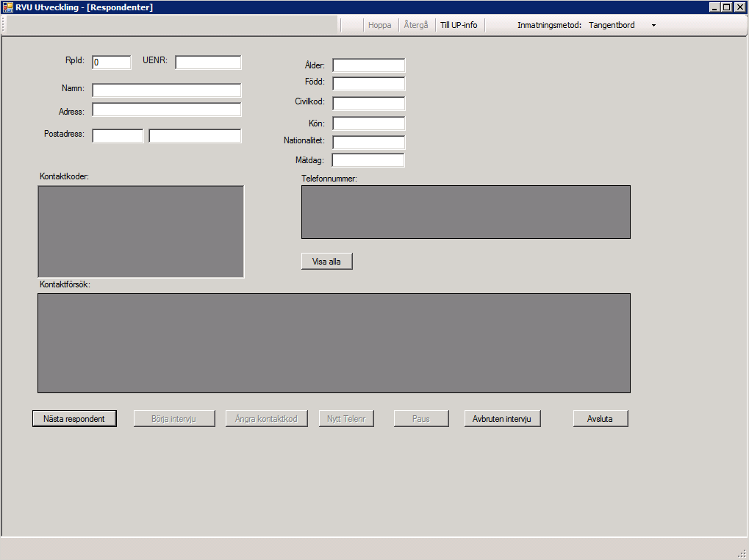Screen dimensions: 749x560
Task: Maximize the RVU Utveckling window
Action: click(726, 7)
